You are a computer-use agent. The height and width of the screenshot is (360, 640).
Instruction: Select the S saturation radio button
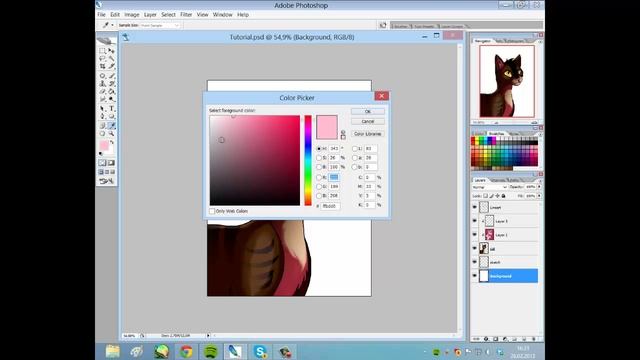(319, 158)
